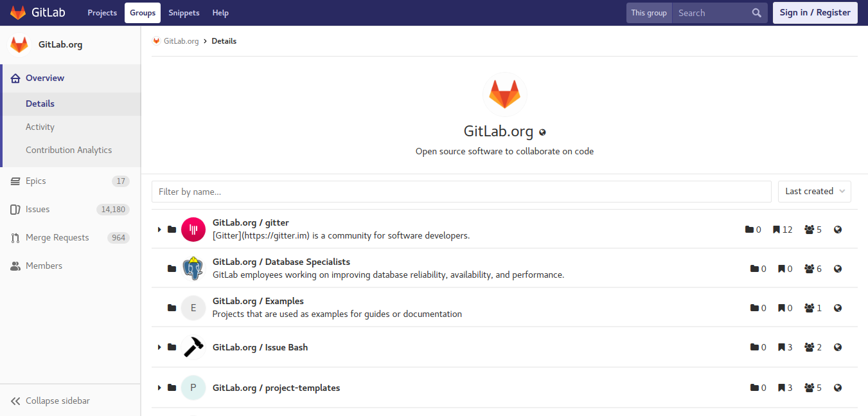The image size is (868, 416).
Task: Open Issues in the sidebar
Action: 37,210
